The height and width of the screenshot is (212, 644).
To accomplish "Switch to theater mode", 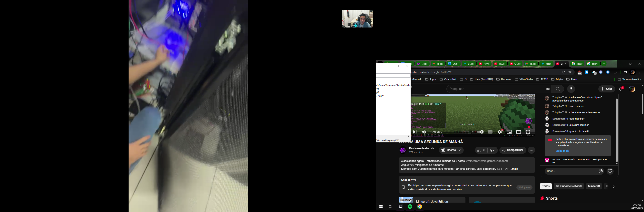I will [519, 132].
